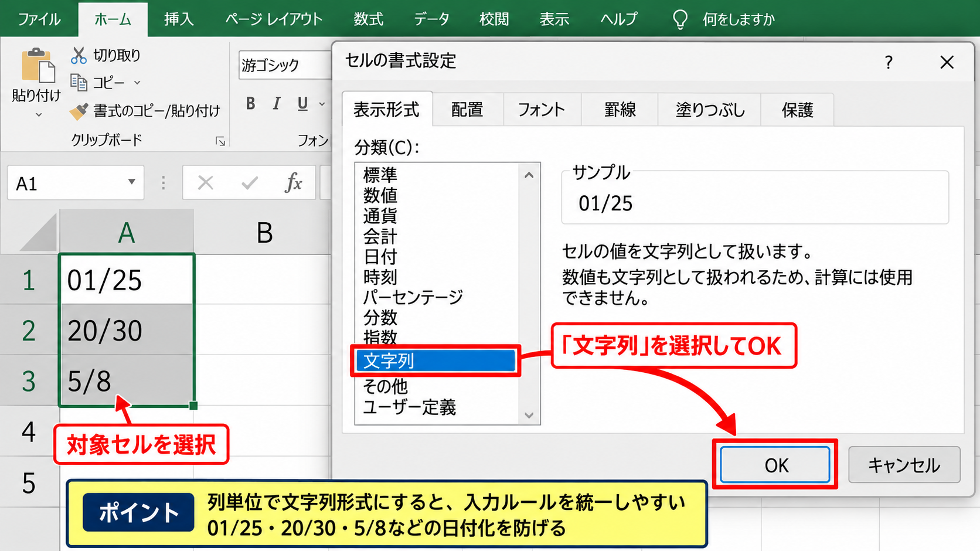This screenshot has width=980, height=551.
Task: Open the ファイル menu
Action: click(x=39, y=19)
